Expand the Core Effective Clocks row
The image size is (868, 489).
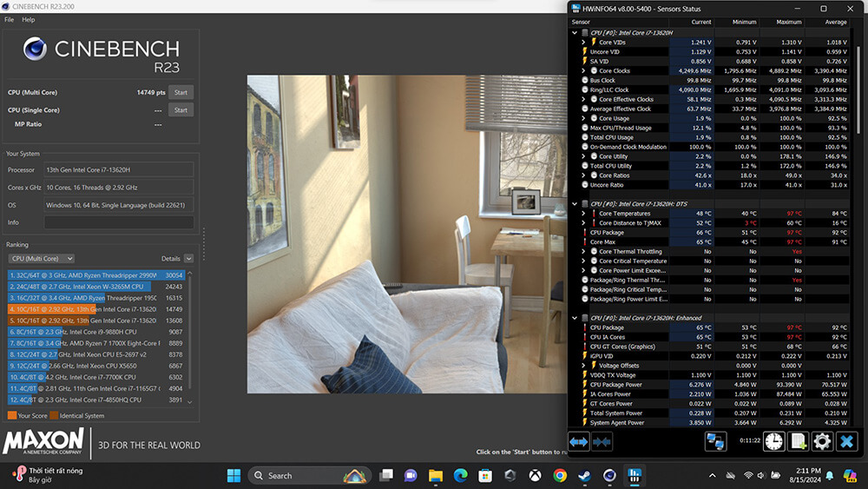click(x=583, y=99)
